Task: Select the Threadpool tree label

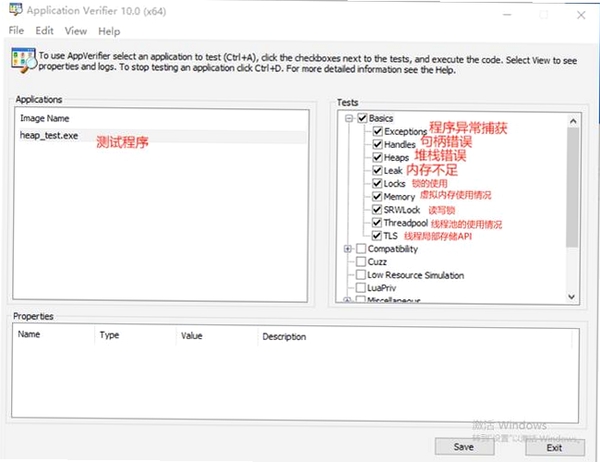Action: (406, 223)
